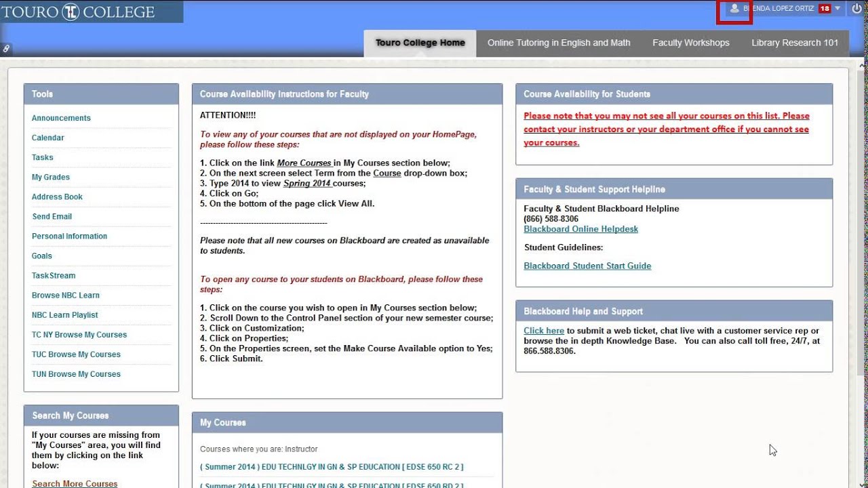Click the Tools panel header
Viewport: 868px width, 488px height.
click(x=101, y=94)
